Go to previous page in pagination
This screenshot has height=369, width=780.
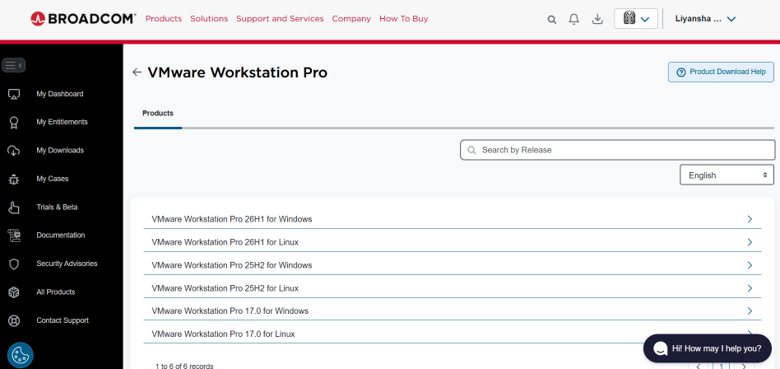pos(699,367)
